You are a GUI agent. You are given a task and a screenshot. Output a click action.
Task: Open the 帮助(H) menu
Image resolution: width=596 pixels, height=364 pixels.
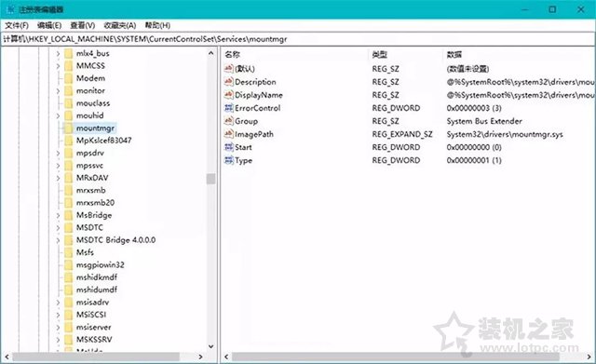click(157, 25)
